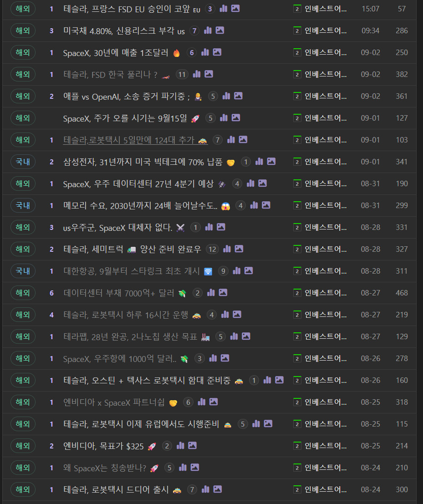Click the poll chart icon on 미국채 4.80% post

(208, 31)
